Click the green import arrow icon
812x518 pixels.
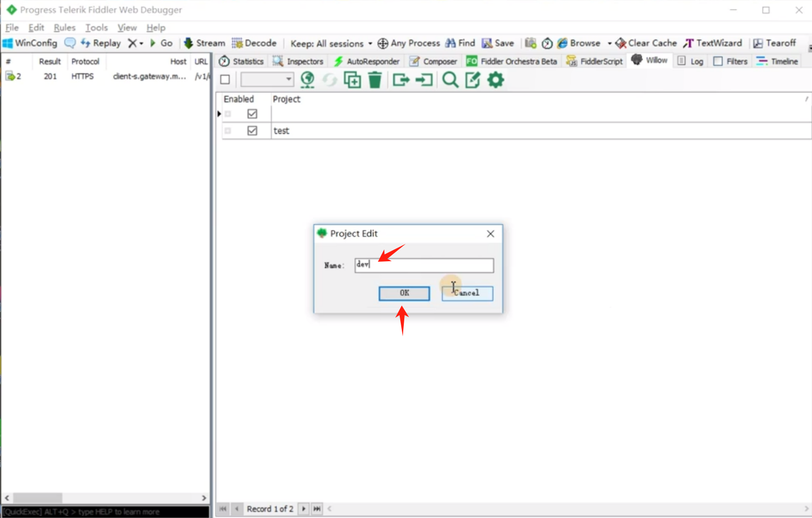coord(424,80)
